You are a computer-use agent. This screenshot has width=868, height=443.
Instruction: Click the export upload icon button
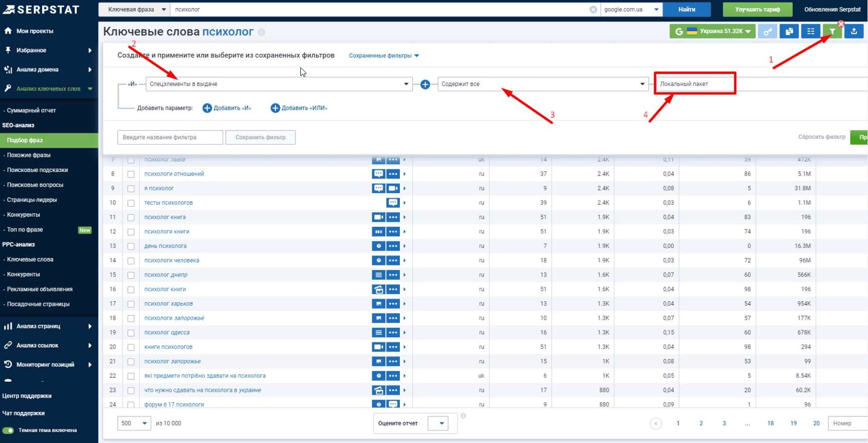click(854, 32)
